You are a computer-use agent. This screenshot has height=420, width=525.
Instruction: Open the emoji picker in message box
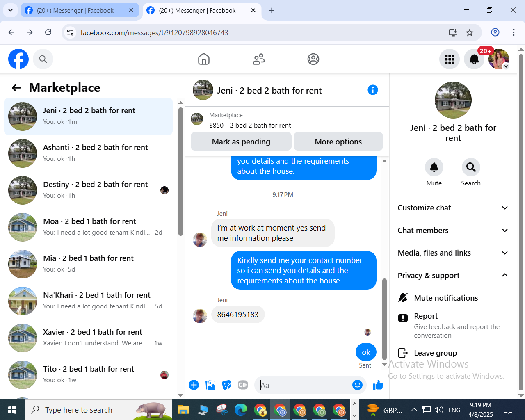tap(357, 385)
